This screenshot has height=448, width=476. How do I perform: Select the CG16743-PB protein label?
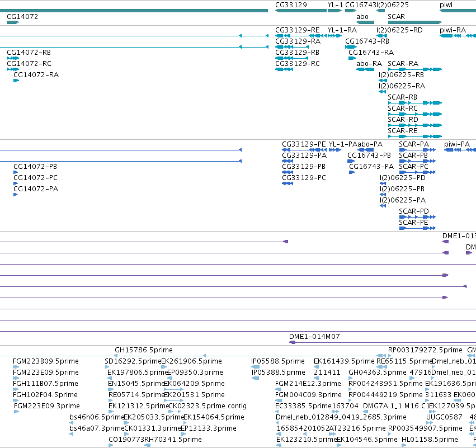(369, 155)
